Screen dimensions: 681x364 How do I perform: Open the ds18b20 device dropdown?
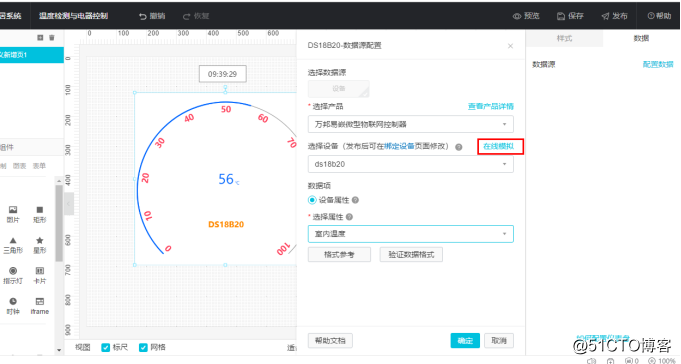410,164
